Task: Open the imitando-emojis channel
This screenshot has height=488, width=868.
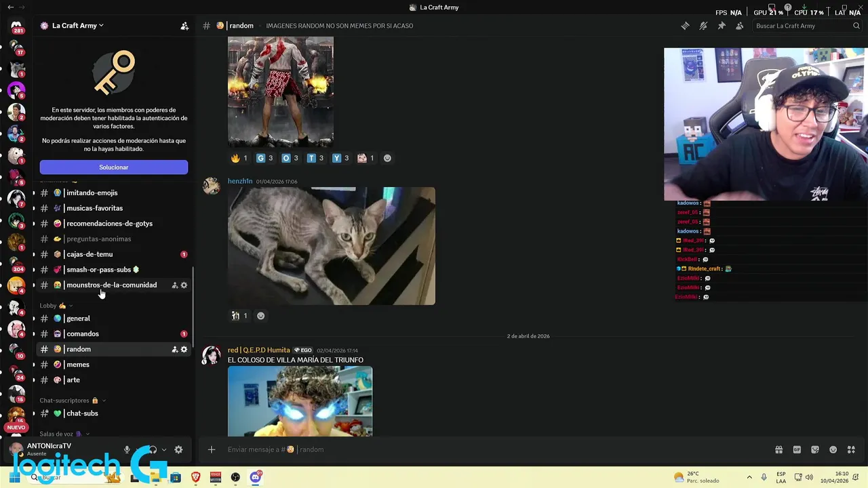Action: coord(113,193)
